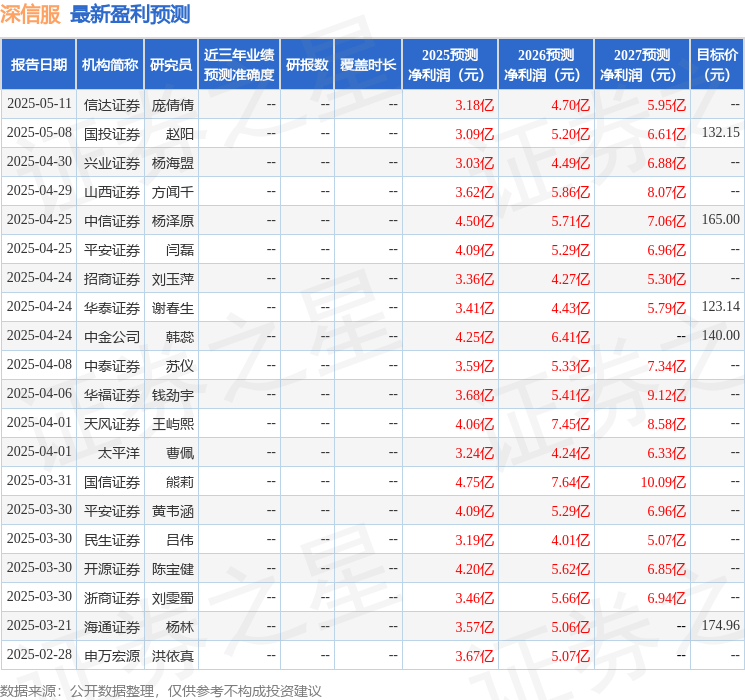Click 2027 forecast value 9.12亿

tap(667, 395)
